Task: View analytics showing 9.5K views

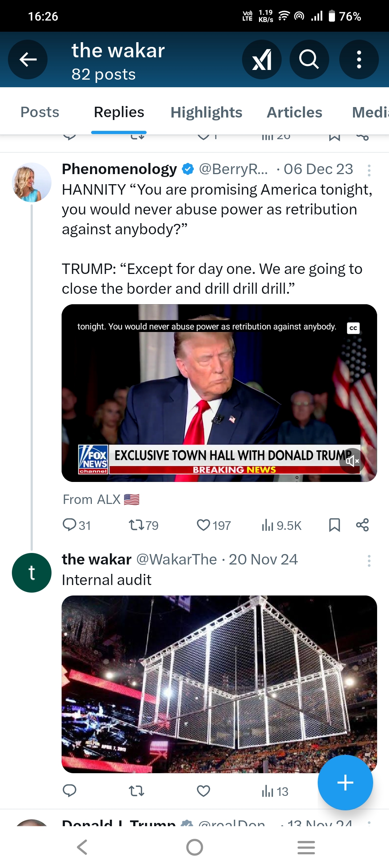Action: click(281, 525)
